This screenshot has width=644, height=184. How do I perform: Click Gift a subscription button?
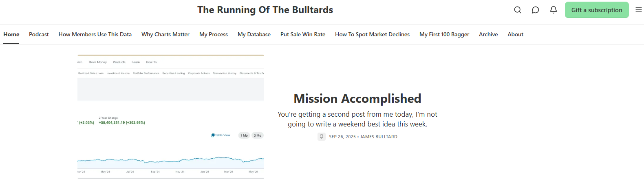point(596,10)
